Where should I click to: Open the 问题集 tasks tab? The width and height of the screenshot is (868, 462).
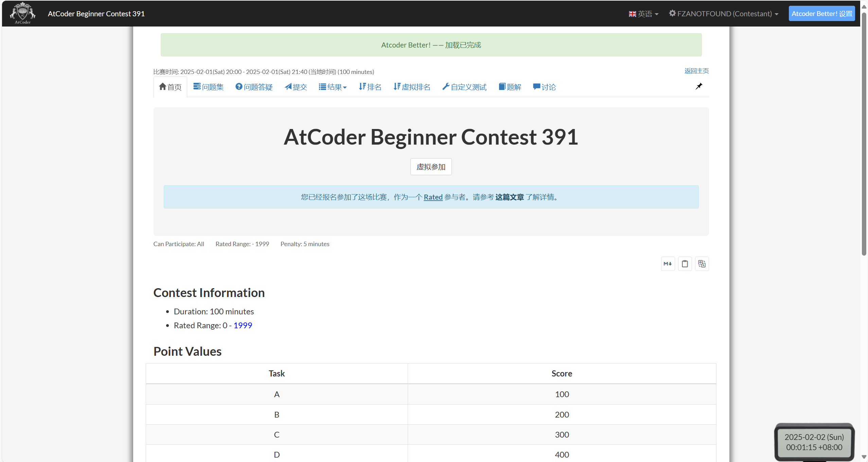[208, 87]
